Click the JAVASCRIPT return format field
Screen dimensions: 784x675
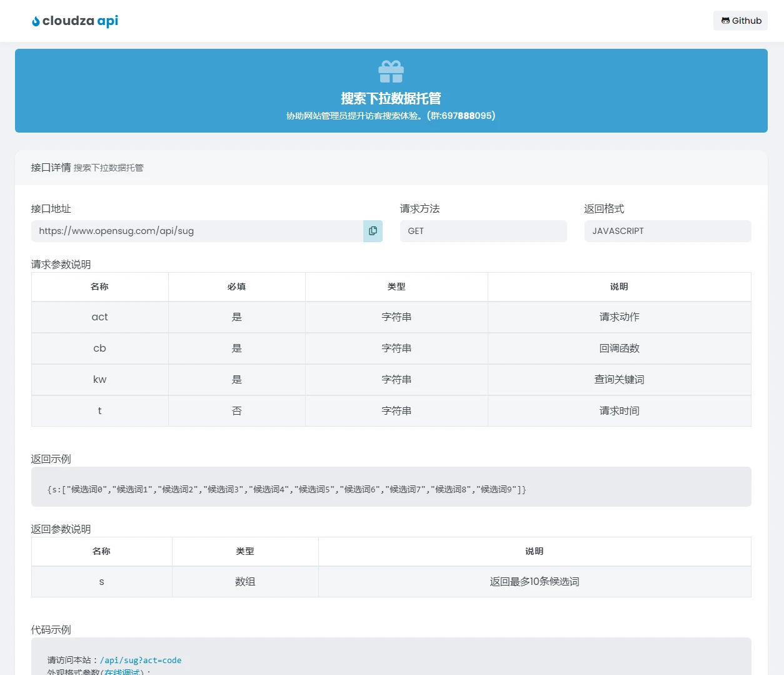point(667,231)
